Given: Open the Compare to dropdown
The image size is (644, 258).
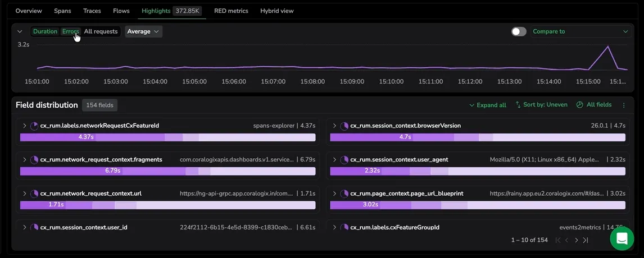Looking at the screenshot, I should pyautogui.click(x=580, y=31).
